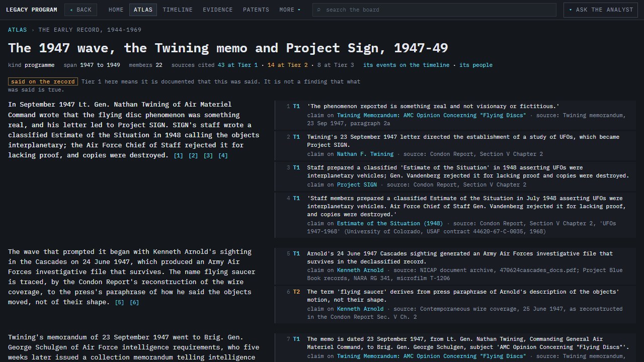
Task: Jump to citation [5] in Arnold paragraph
Action: coord(119,303)
